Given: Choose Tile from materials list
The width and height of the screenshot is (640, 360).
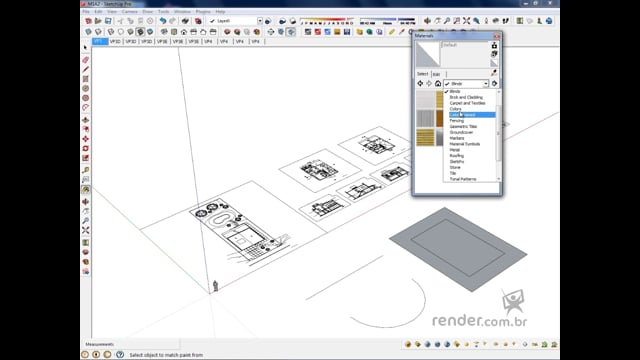Looking at the screenshot, I should (x=452, y=173).
